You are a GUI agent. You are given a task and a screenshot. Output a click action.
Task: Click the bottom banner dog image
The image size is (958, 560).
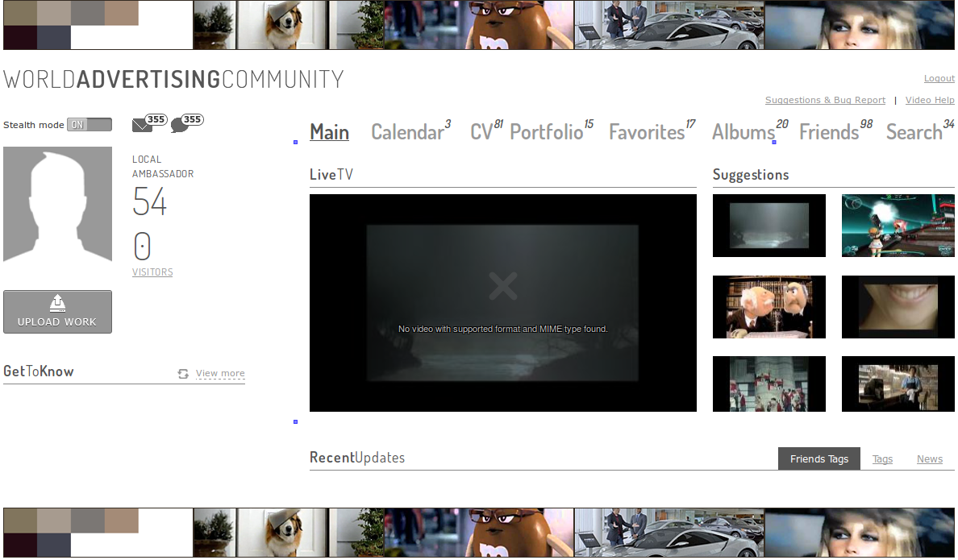289,532
